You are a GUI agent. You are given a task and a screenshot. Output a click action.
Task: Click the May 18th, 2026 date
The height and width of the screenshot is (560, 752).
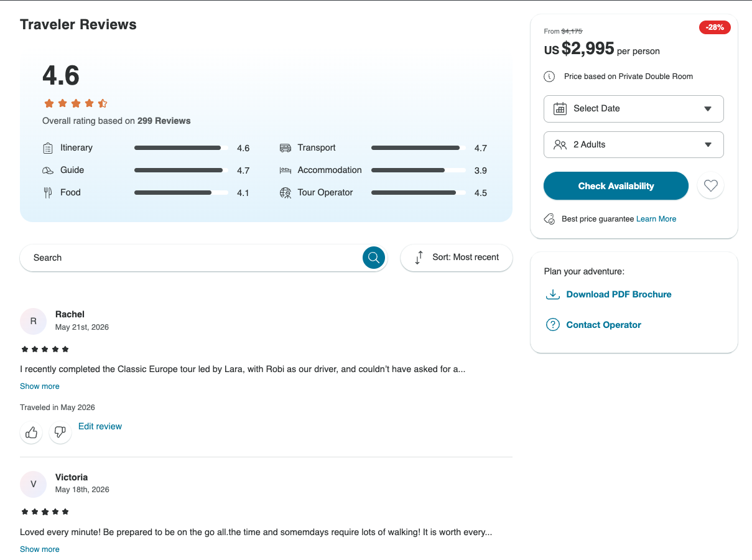82,490
